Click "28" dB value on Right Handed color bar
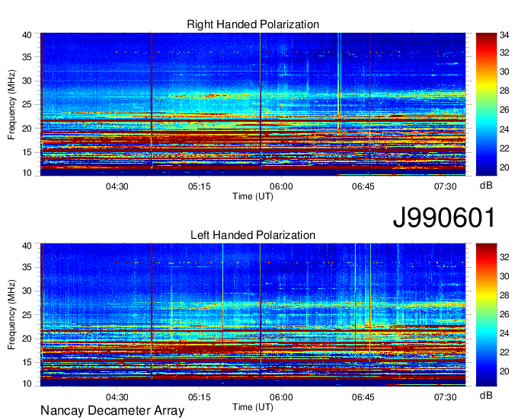 coord(504,91)
